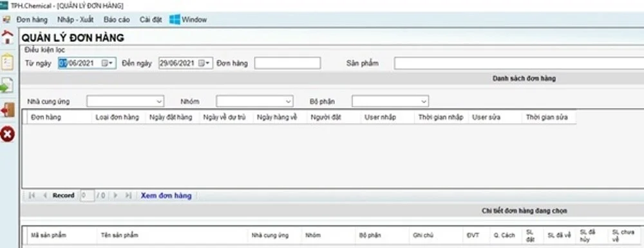The height and width of the screenshot is (248, 644).
Task: Click the Từ ngày date field value
Action: (x=77, y=63)
